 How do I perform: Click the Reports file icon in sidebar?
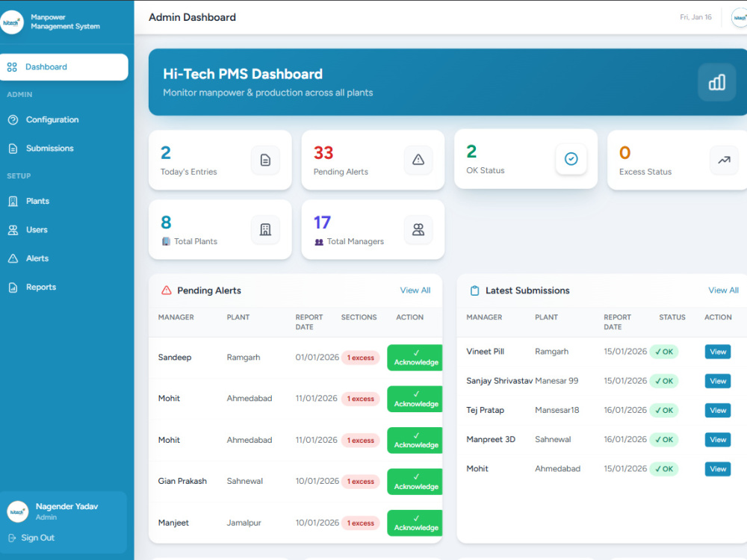(13, 287)
